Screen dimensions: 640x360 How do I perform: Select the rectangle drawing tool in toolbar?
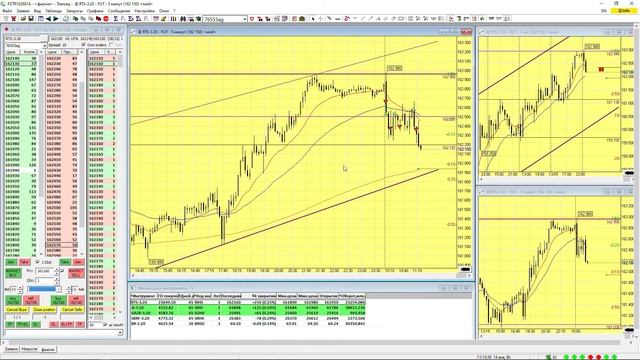402,19
